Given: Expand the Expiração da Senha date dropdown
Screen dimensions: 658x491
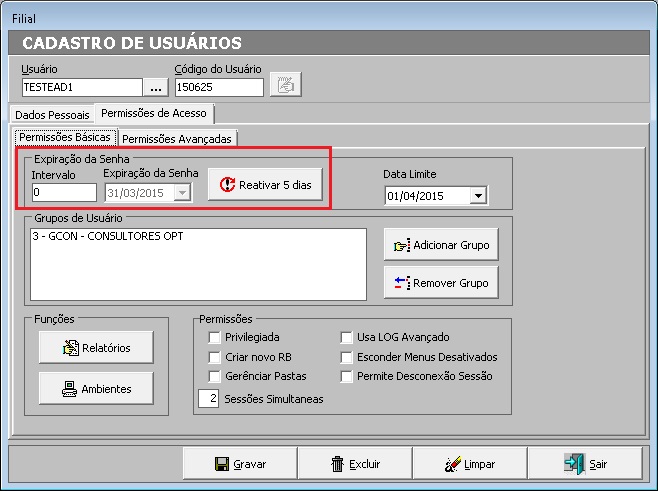Looking at the screenshot, I should pyautogui.click(x=182, y=192).
